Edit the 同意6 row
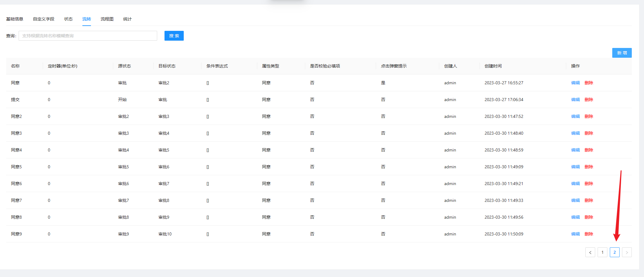Screen dimensions: 644x277 [x=575, y=184]
